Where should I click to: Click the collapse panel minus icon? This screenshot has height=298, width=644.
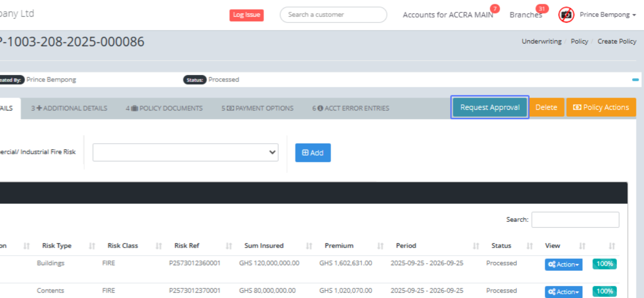click(x=635, y=80)
